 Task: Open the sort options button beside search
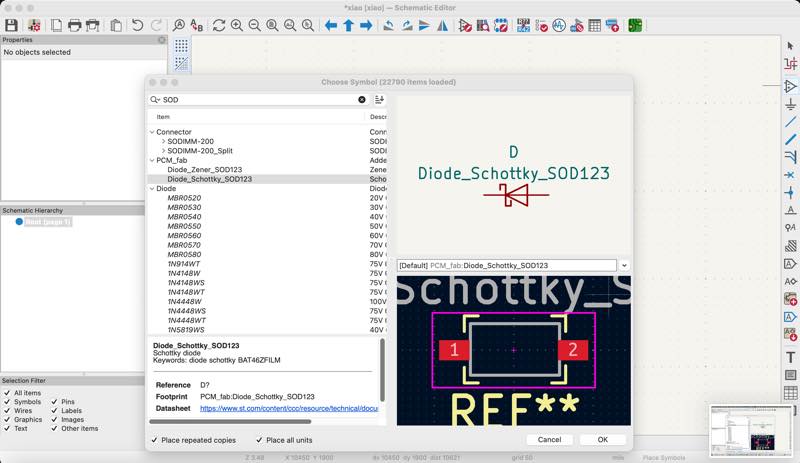point(380,100)
